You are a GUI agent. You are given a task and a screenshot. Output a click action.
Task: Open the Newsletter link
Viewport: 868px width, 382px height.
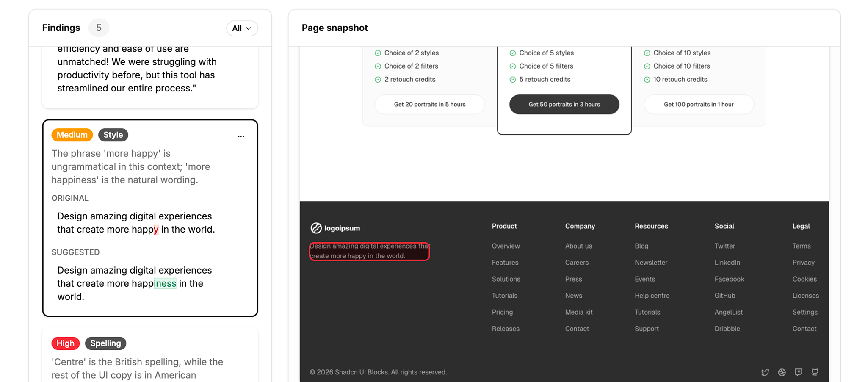coord(651,263)
